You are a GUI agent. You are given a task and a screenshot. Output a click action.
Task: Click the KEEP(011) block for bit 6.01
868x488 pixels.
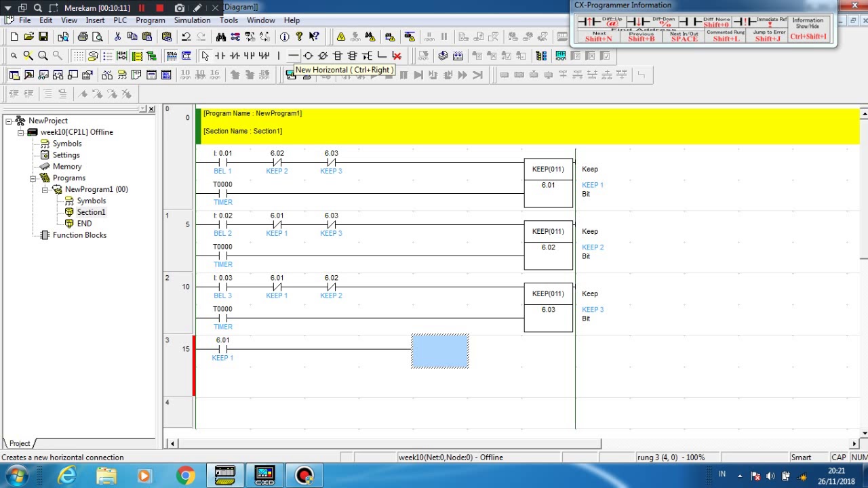(548, 183)
